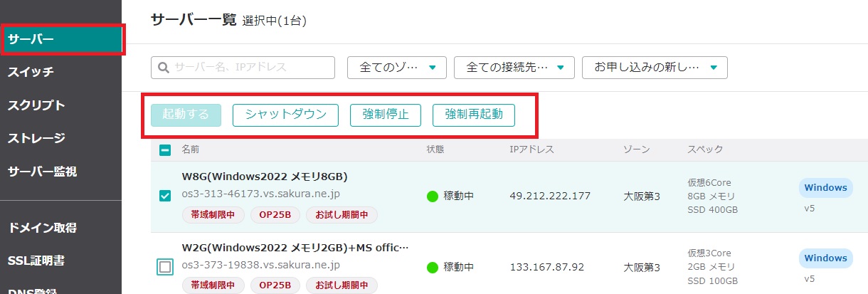Click green status dot of W2G server

pyautogui.click(x=432, y=268)
